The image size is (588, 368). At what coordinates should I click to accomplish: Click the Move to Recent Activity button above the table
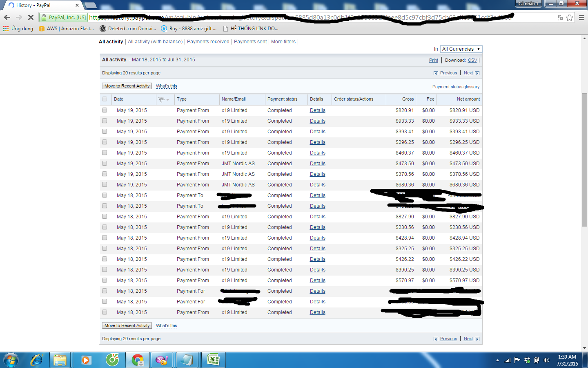127,86
